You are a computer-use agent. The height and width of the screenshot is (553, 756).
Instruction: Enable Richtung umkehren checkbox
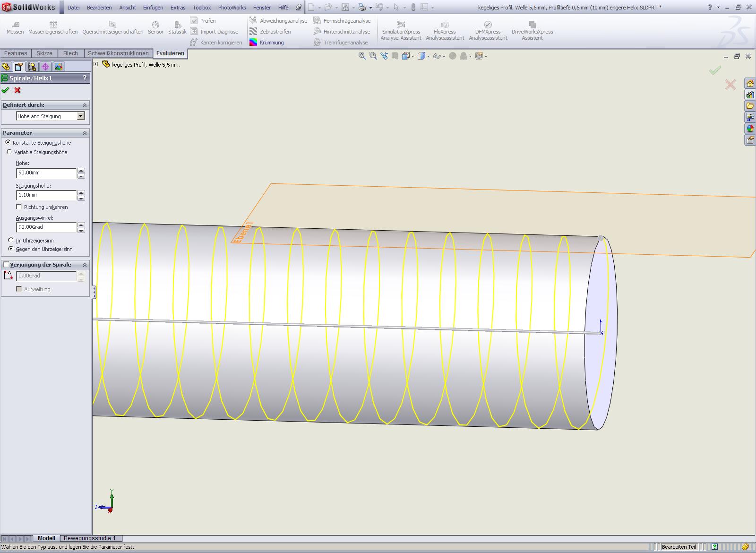(19, 207)
